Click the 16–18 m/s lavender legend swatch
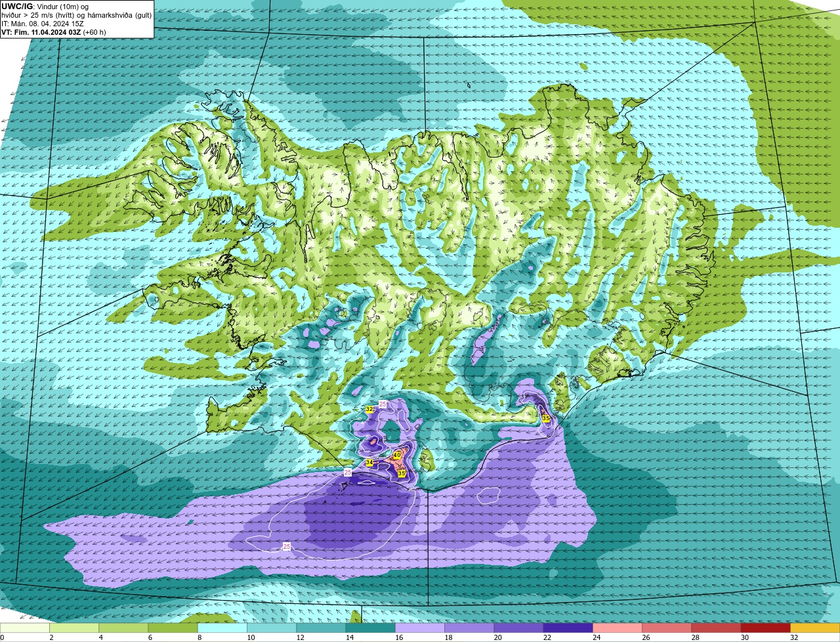 tap(420, 628)
